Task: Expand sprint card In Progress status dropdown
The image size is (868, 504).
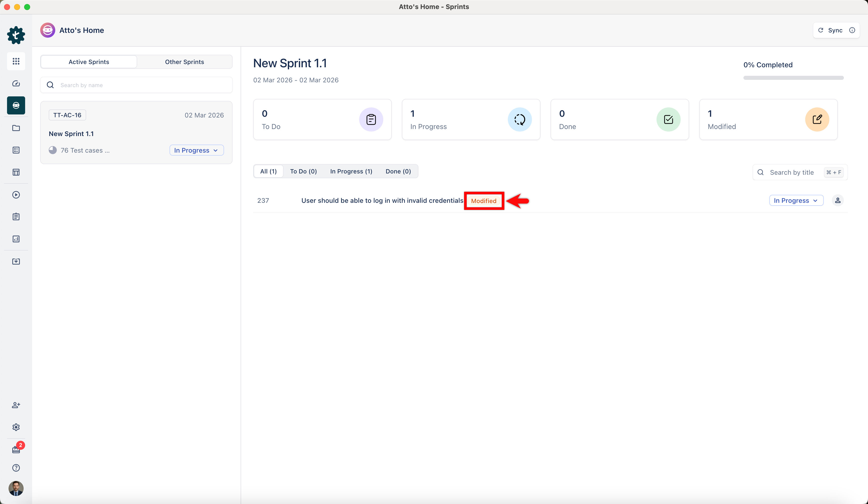Action: (196, 150)
